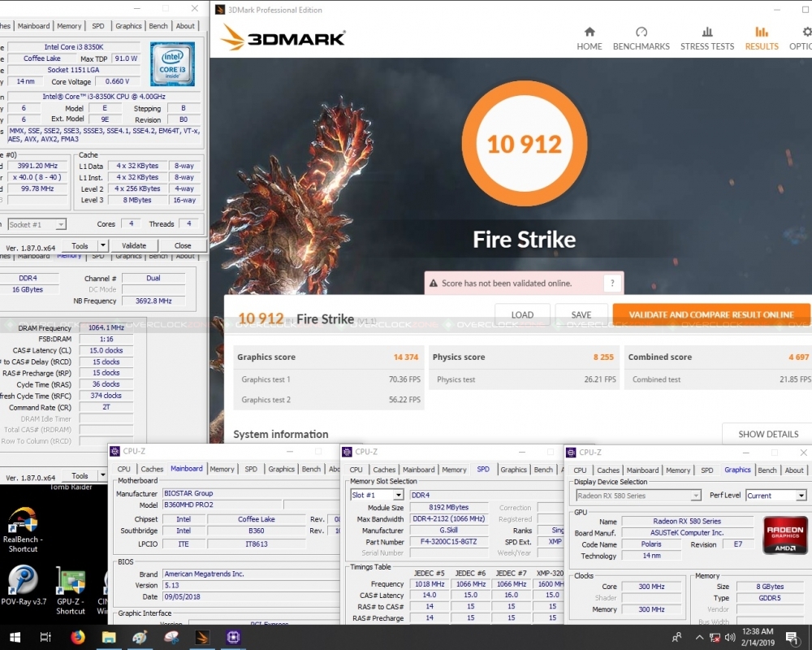Select Graphics tab in G.Skill SPD CPU-Z window
Image resolution: width=812 pixels, height=650 pixels.
coord(513,470)
